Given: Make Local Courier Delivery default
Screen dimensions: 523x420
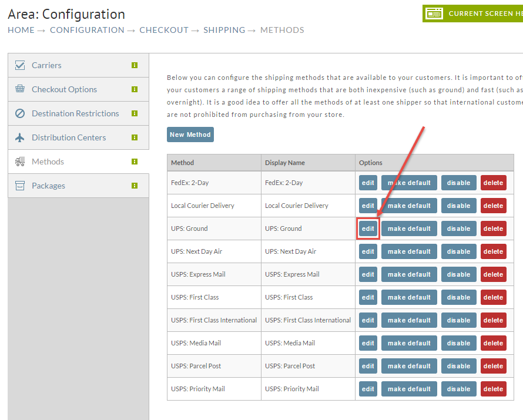Looking at the screenshot, I should click(409, 206).
